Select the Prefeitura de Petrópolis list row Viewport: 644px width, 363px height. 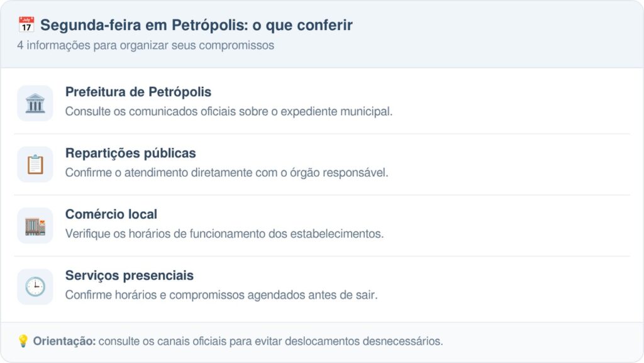[322, 103]
